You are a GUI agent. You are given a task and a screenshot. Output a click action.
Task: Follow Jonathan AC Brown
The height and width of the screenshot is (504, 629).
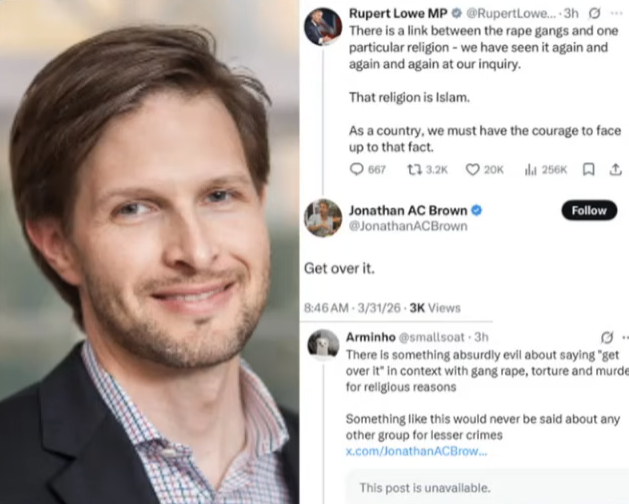click(x=589, y=210)
